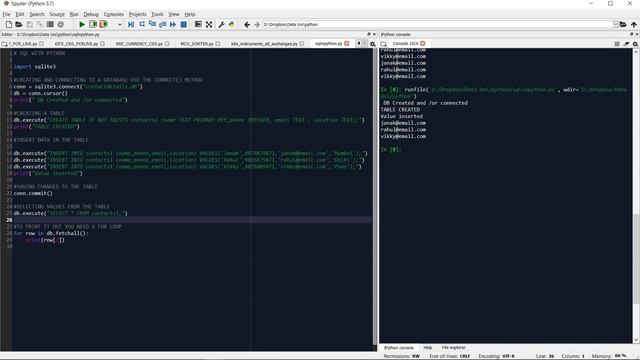The width and height of the screenshot is (640, 360).
Task: Open the file list toolbar icon
Action: [50, 24]
